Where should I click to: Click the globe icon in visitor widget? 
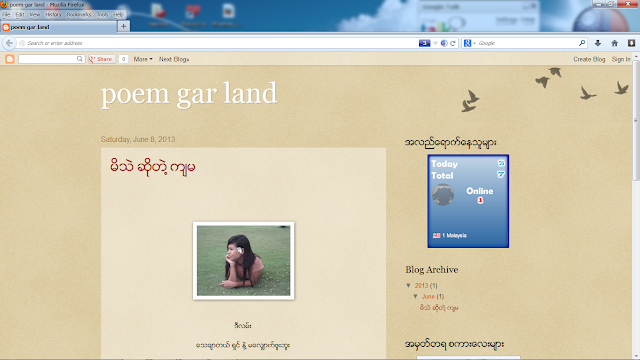(443, 195)
